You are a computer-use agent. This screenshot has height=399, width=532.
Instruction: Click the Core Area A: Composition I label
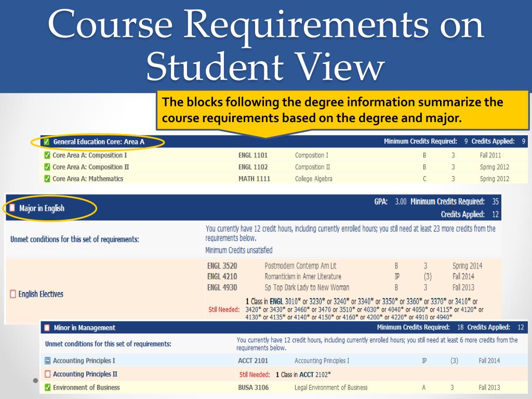pyautogui.click(x=89, y=155)
